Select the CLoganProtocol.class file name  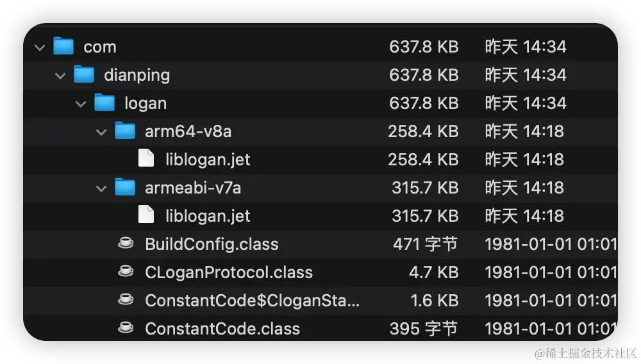(229, 272)
